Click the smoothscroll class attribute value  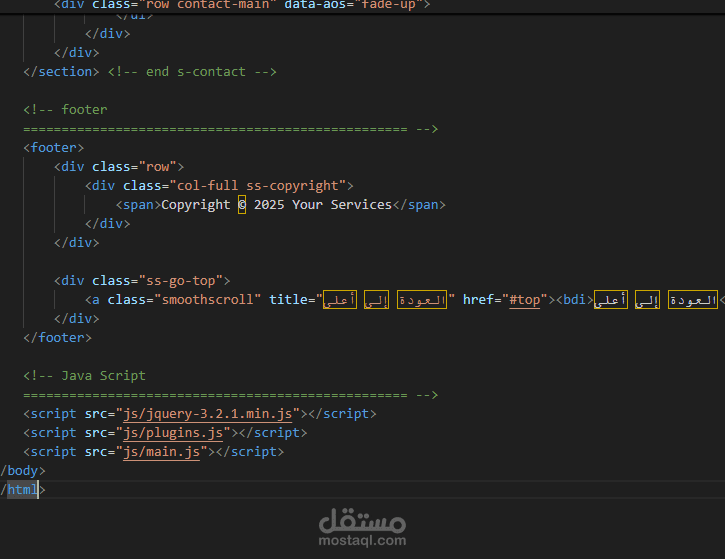click(208, 300)
